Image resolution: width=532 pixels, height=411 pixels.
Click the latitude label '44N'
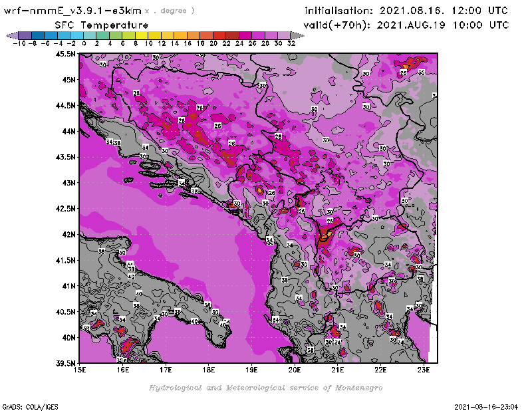[68, 131]
